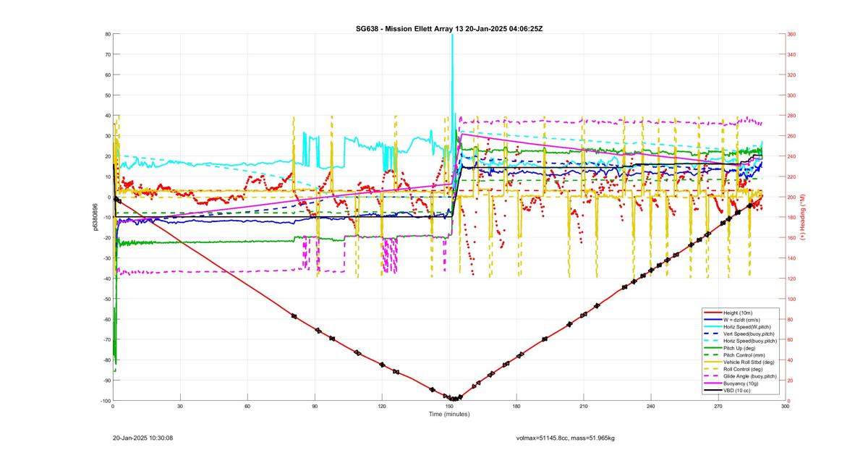This screenshot has width=868, height=450.
Task: Click the 'volmax=51145.8cc, mass=51.965kg' footer text
Action: coord(565,438)
